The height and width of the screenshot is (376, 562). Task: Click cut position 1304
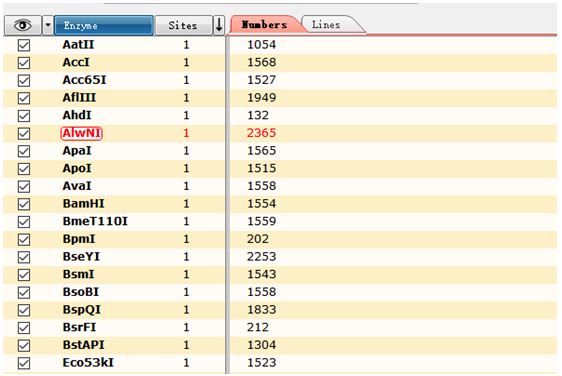[x=262, y=345]
